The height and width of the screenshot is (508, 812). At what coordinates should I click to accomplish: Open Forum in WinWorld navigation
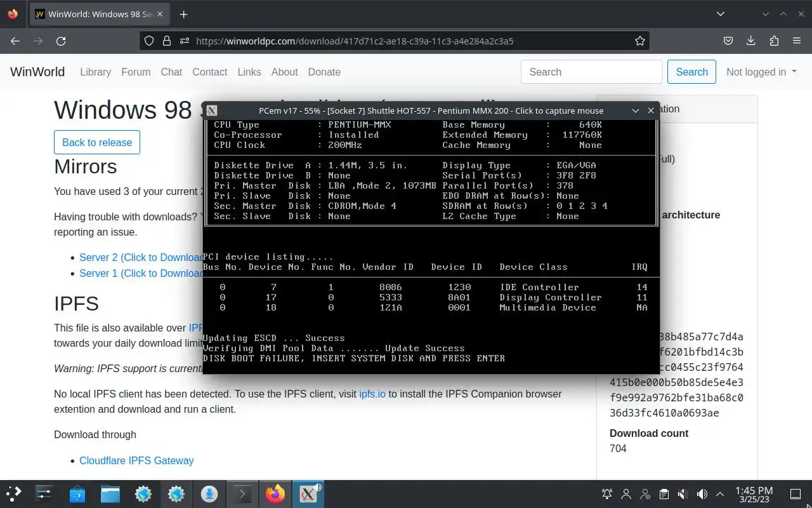point(136,72)
